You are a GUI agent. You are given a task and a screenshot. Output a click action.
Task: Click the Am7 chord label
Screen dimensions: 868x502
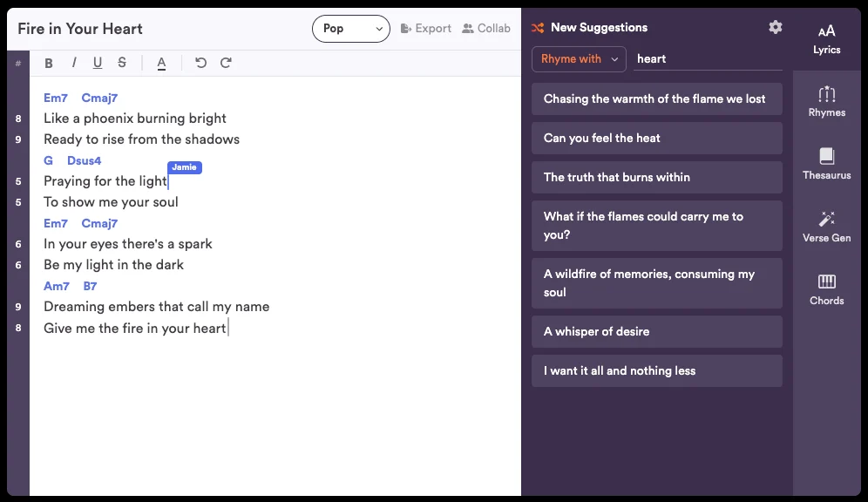57,286
